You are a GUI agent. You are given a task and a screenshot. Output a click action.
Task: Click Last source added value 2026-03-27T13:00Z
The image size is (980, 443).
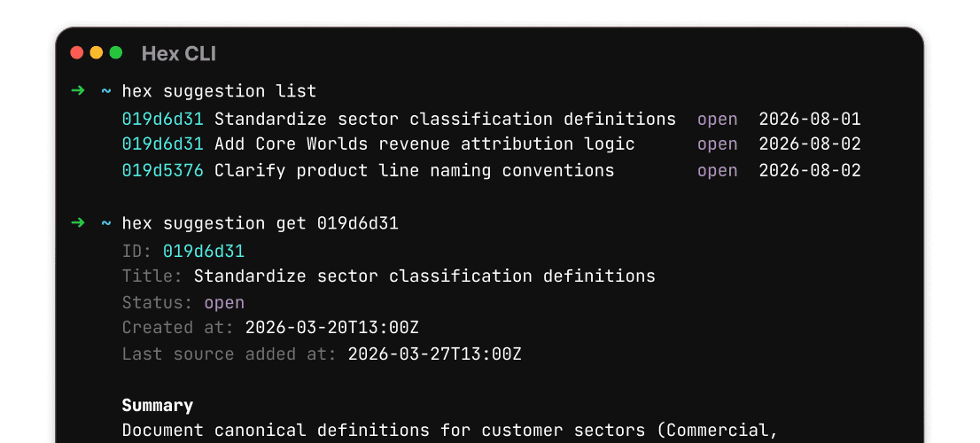point(434,354)
